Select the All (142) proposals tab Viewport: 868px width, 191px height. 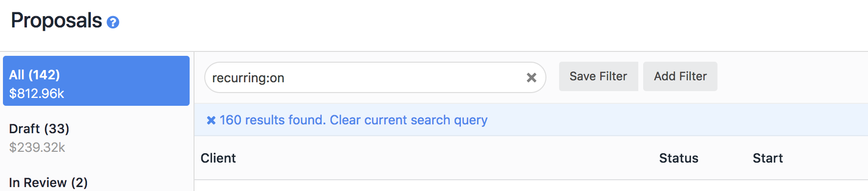click(x=96, y=81)
